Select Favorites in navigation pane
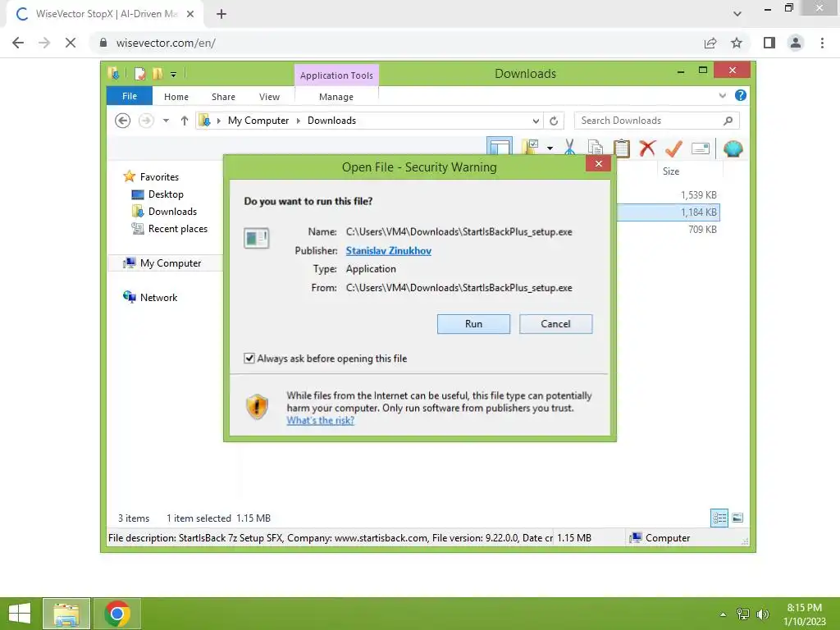Screen dimensions: 840x630 click(x=159, y=177)
